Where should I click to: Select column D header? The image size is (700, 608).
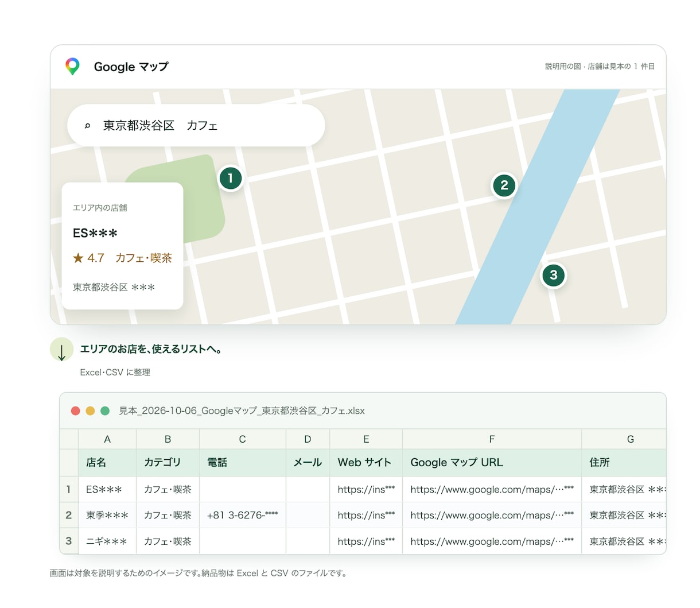pos(308,439)
